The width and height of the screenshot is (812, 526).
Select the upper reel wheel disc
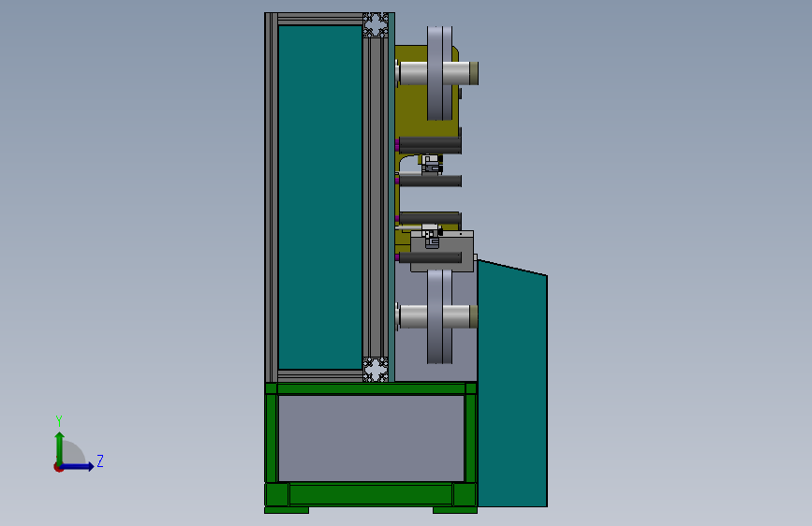pos(439,73)
